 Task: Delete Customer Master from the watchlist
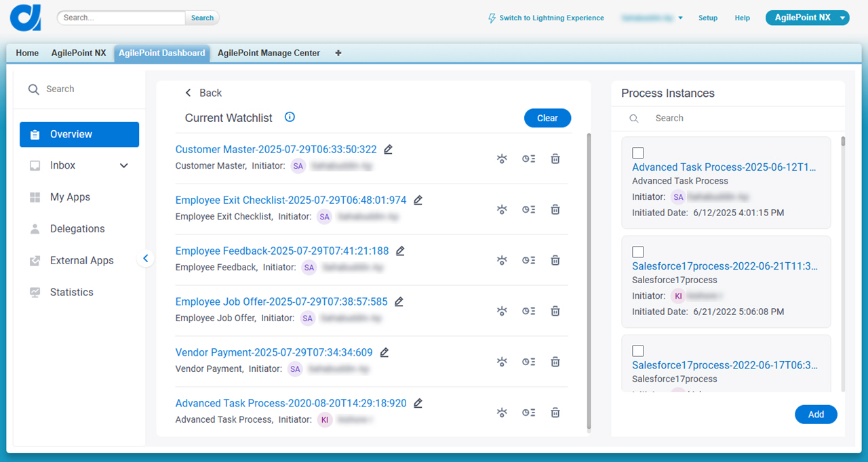(x=555, y=159)
